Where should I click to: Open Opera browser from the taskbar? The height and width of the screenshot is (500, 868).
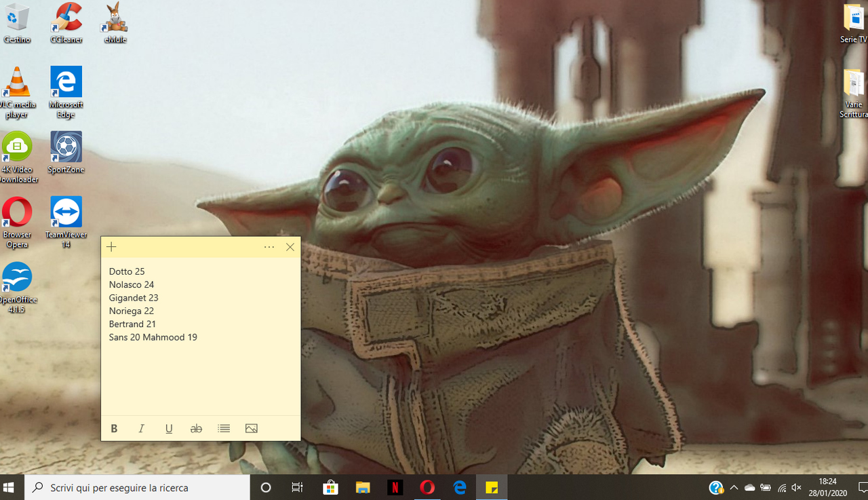pos(427,488)
